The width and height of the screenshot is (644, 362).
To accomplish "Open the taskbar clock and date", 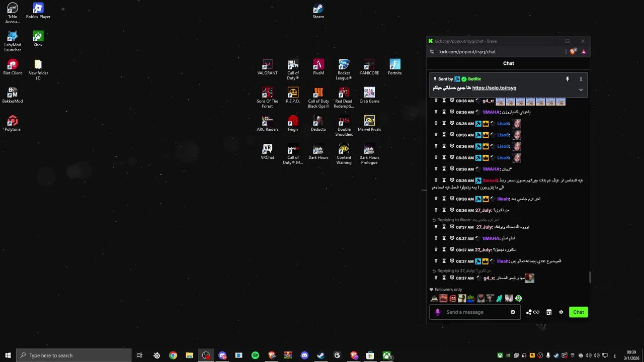I will [631, 355].
